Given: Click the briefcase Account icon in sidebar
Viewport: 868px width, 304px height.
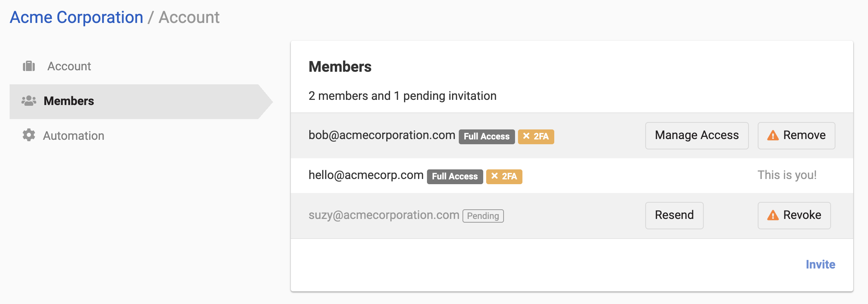Looking at the screenshot, I should (29, 66).
